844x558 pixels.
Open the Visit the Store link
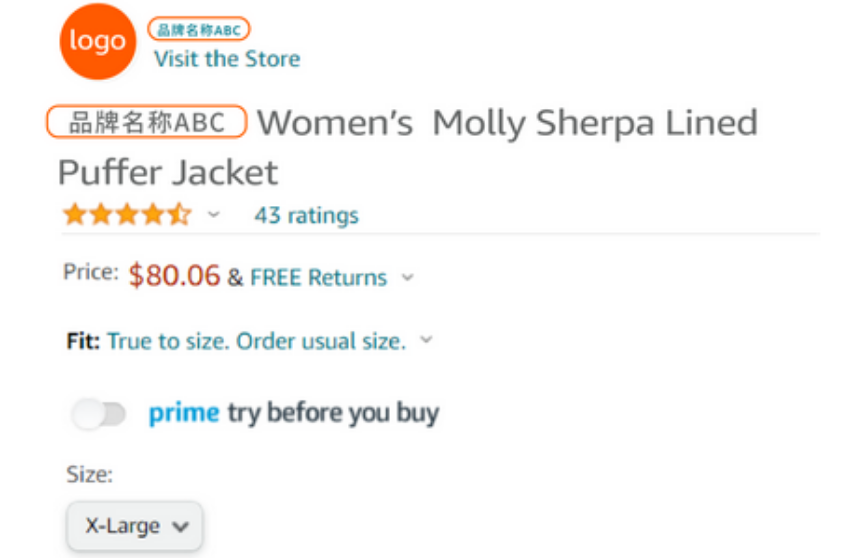(226, 59)
